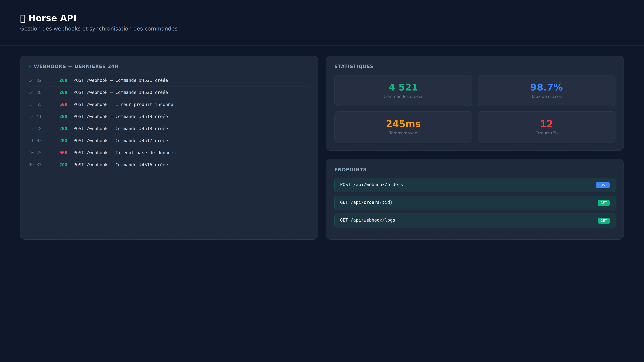
Task: Select the GET badge on /api/webhook/logs
Action: point(604,221)
